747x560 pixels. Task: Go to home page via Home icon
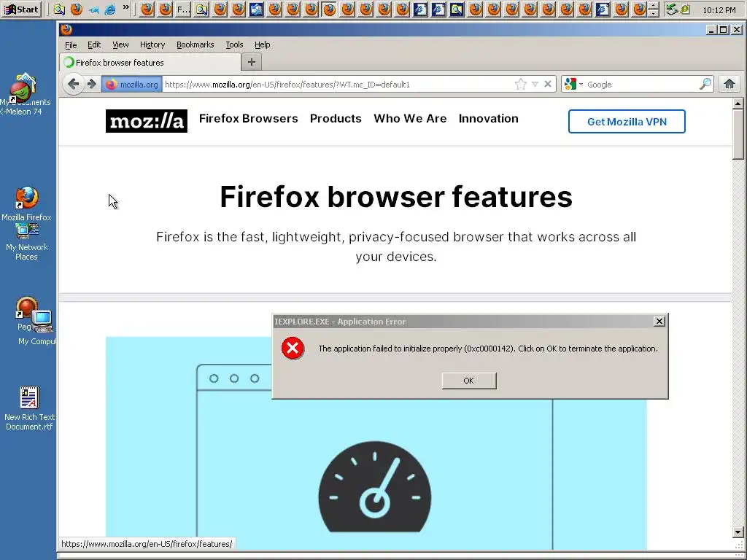click(x=729, y=85)
